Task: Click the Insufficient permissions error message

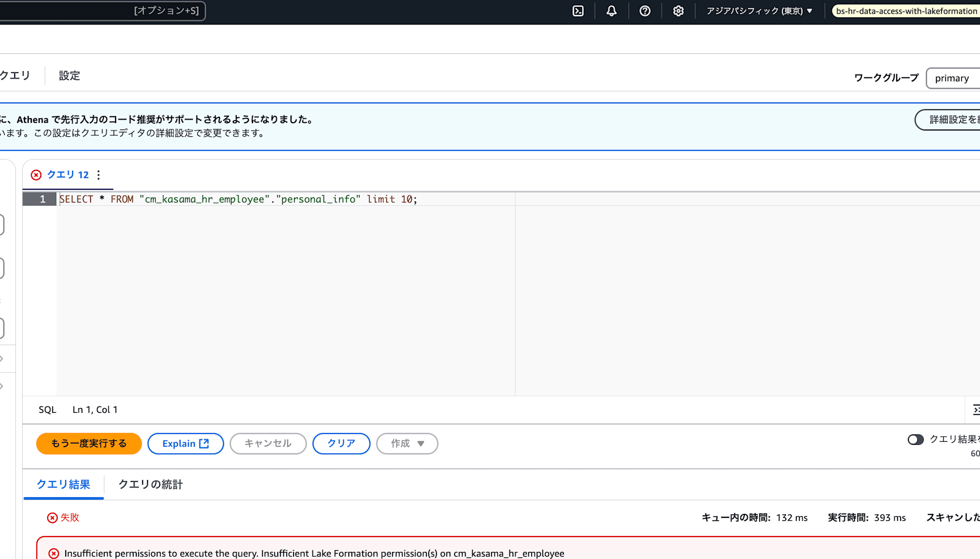Action: pyautogui.click(x=314, y=554)
